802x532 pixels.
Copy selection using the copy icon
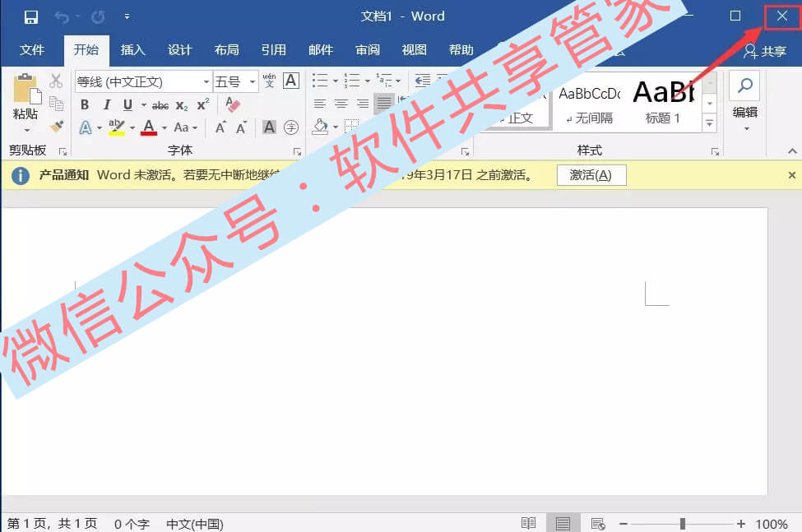coord(56,104)
